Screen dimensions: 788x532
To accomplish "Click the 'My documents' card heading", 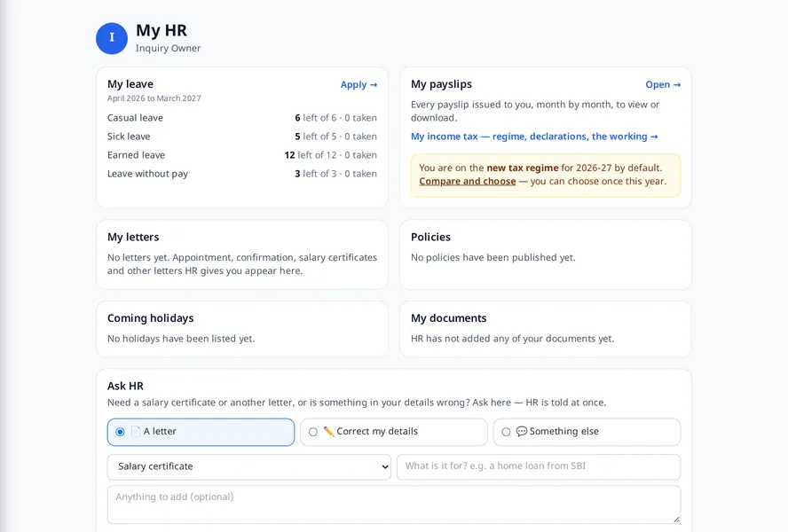I will click(449, 318).
